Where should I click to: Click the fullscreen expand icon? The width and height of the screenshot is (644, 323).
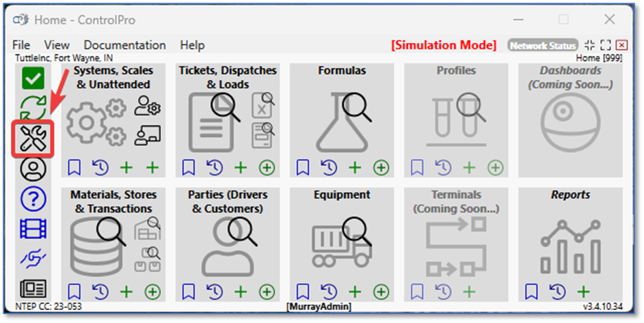tap(605, 46)
